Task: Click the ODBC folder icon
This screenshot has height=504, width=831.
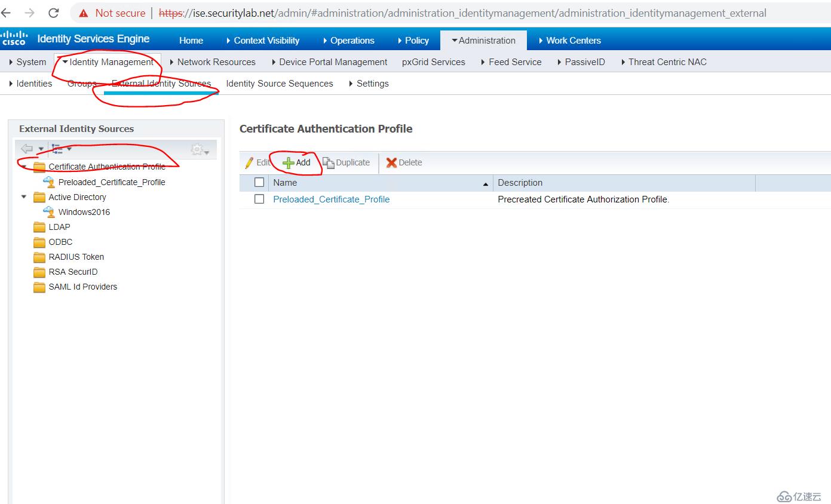Action: coord(39,242)
